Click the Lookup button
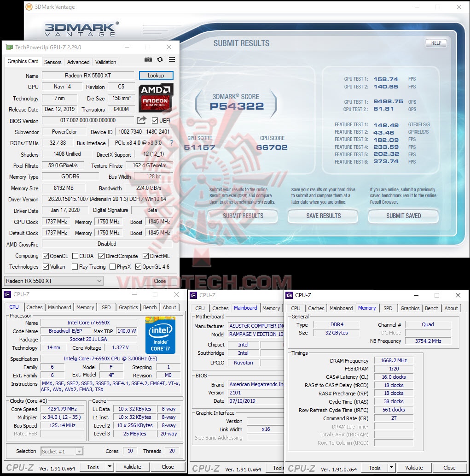This screenshot has width=470, height=476. coord(156,76)
